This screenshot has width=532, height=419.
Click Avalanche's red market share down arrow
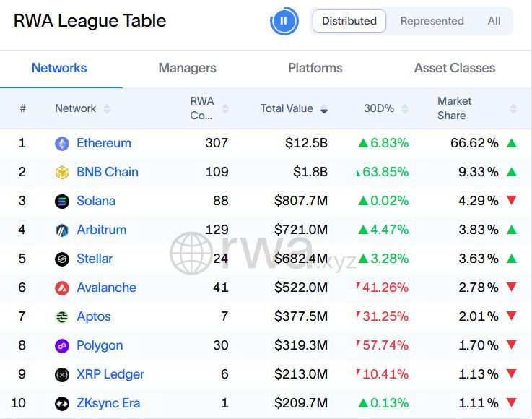tap(511, 287)
